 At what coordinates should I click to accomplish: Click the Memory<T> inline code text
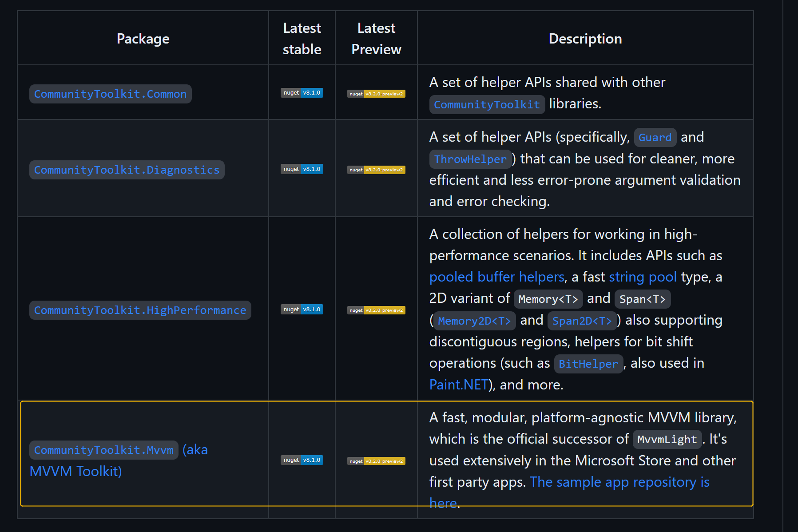click(548, 299)
